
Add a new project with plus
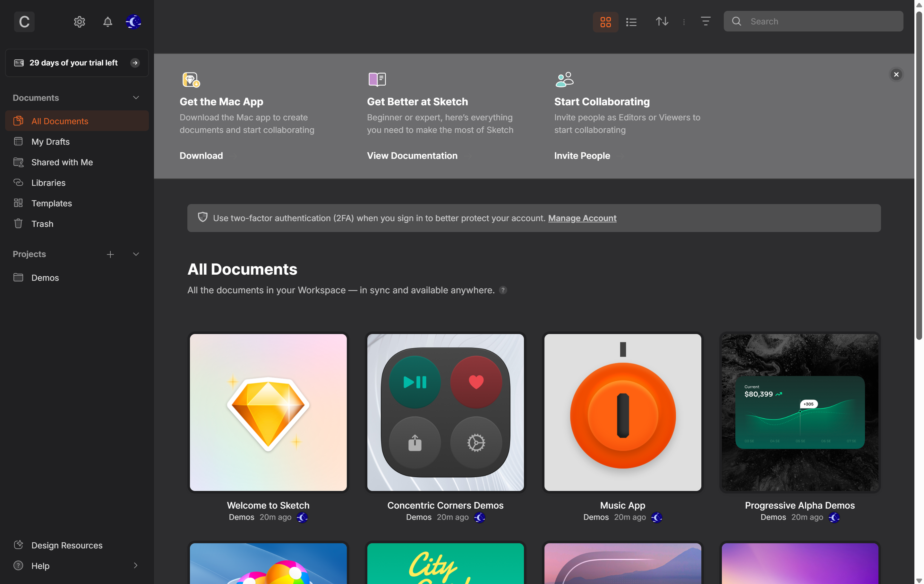point(110,254)
